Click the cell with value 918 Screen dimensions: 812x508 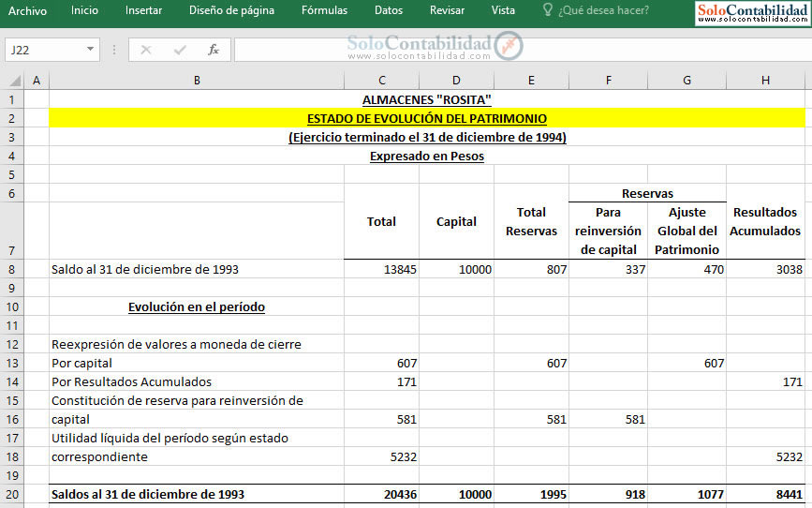pyautogui.click(x=609, y=495)
